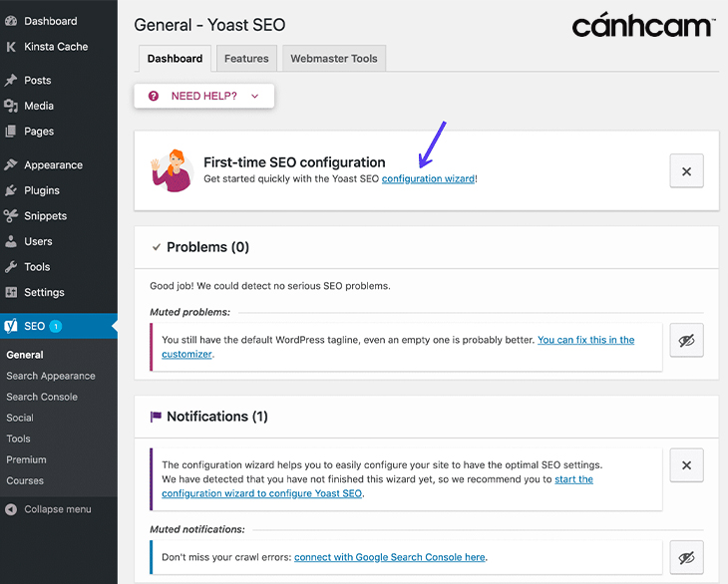
Task: Select the SEO menu label in the sidebar
Action: (x=34, y=326)
